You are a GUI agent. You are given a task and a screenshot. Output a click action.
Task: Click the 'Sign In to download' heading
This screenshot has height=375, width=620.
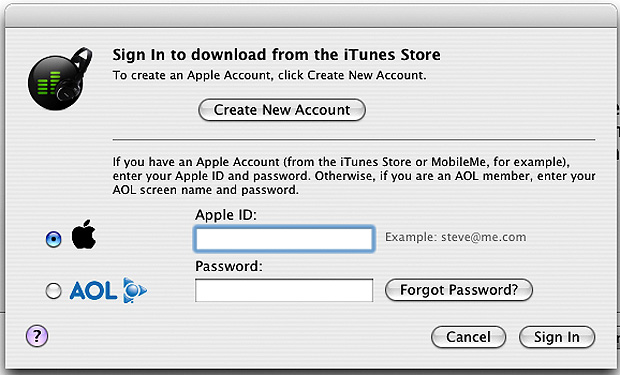point(276,55)
